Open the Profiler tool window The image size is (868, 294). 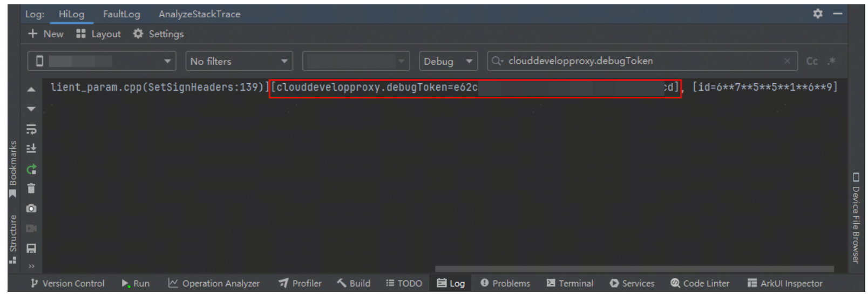(300, 283)
